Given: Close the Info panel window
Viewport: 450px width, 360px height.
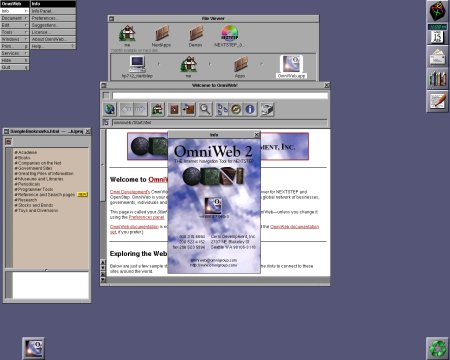Looking at the screenshot, I should click(x=257, y=135).
